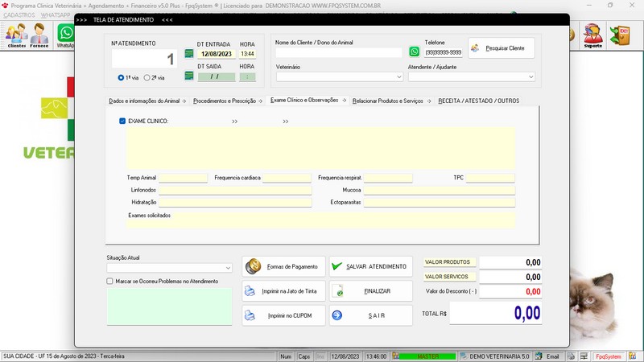Click WhatsApp icon next to Telefone field
This screenshot has height=362, width=644.
pos(414,51)
